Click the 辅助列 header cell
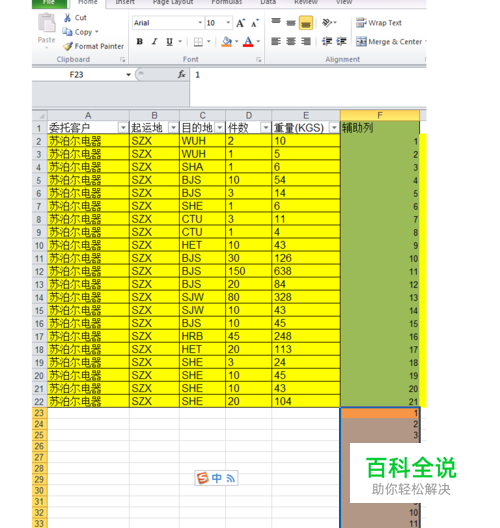The width and height of the screenshot is (500, 528). point(380,128)
